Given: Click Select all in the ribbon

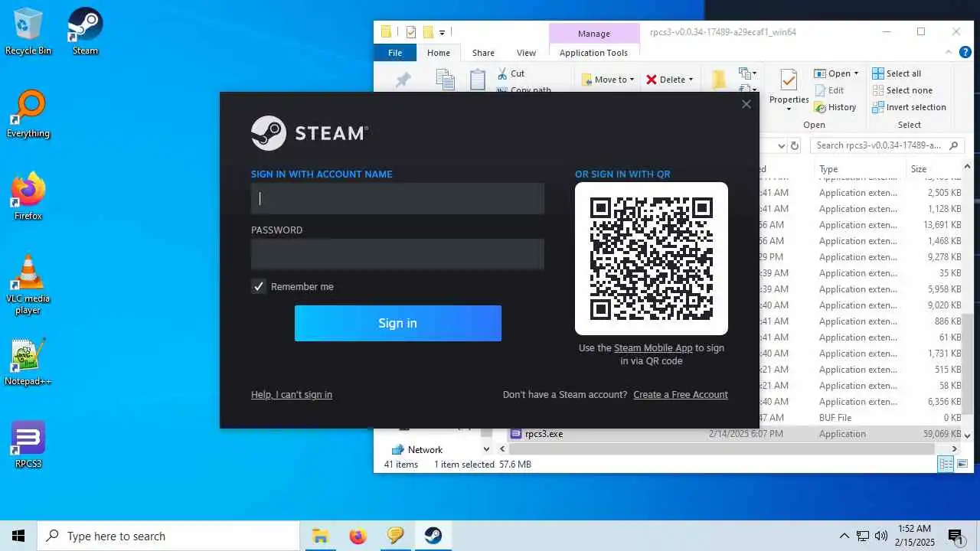Looking at the screenshot, I should click(x=897, y=73).
